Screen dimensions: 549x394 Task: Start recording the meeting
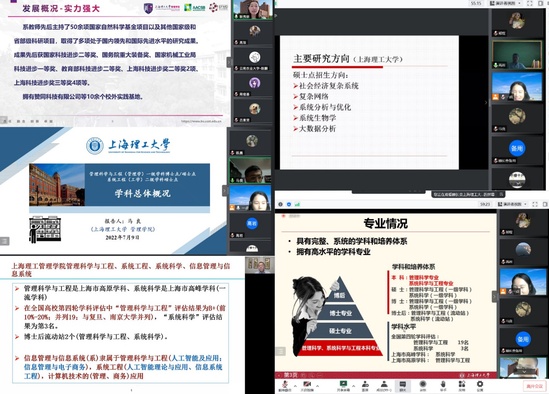(x=423, y=385)
